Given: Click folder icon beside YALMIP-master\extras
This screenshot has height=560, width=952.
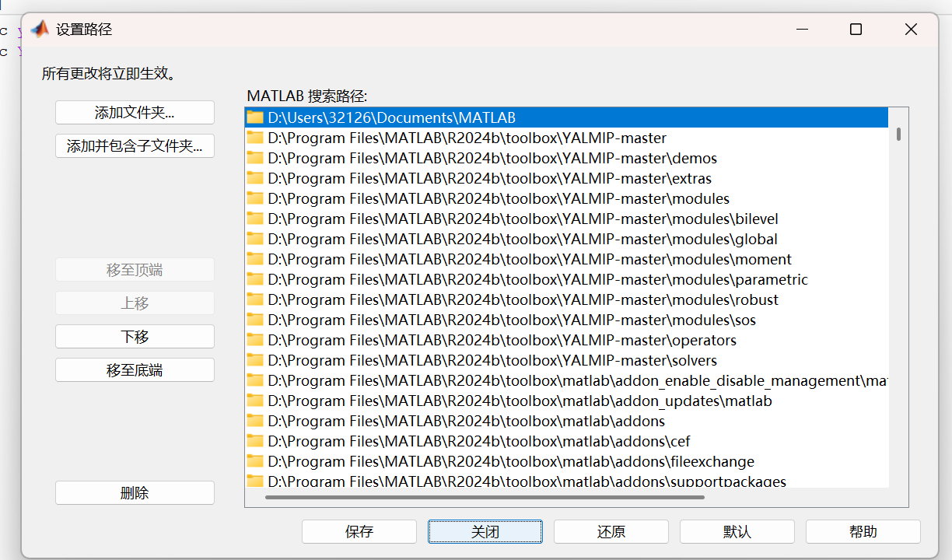Looking at the screenshot, I should pos(255,178).
